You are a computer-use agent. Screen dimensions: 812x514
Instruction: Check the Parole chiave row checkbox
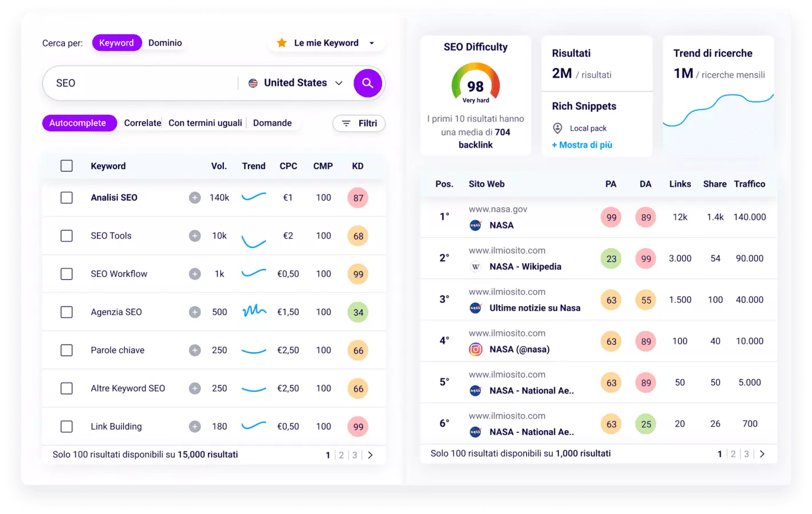pyautogui.click(x=67, y=350)
